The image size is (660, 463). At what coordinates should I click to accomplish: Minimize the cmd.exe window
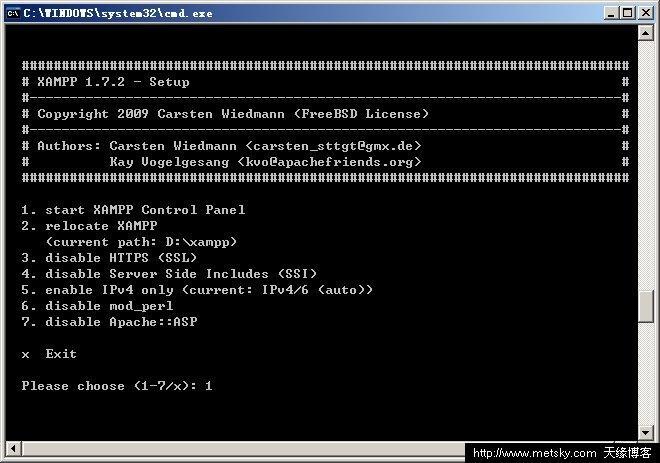[x=611, y=13]
